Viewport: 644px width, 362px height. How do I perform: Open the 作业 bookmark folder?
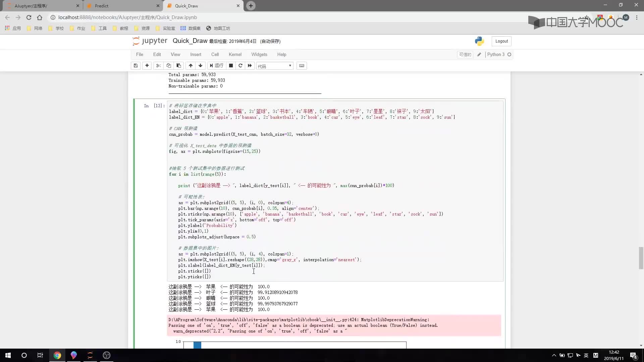pyautogui.click(x=77, y=28)
